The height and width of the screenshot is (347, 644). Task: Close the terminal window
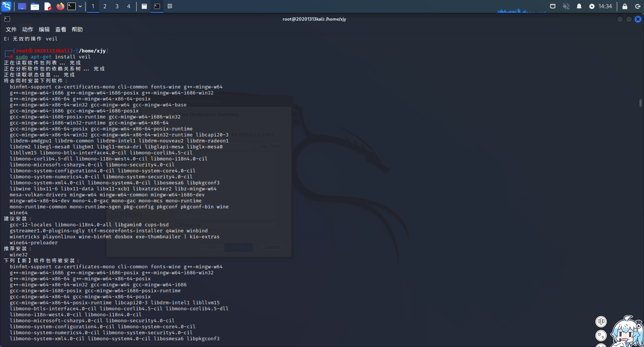click(638, 19)
